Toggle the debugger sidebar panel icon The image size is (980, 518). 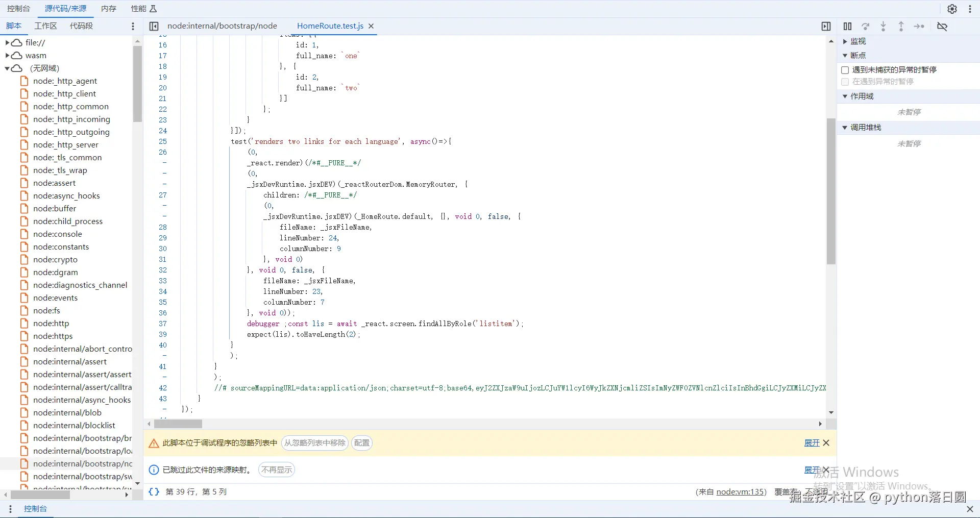(826, 26)
